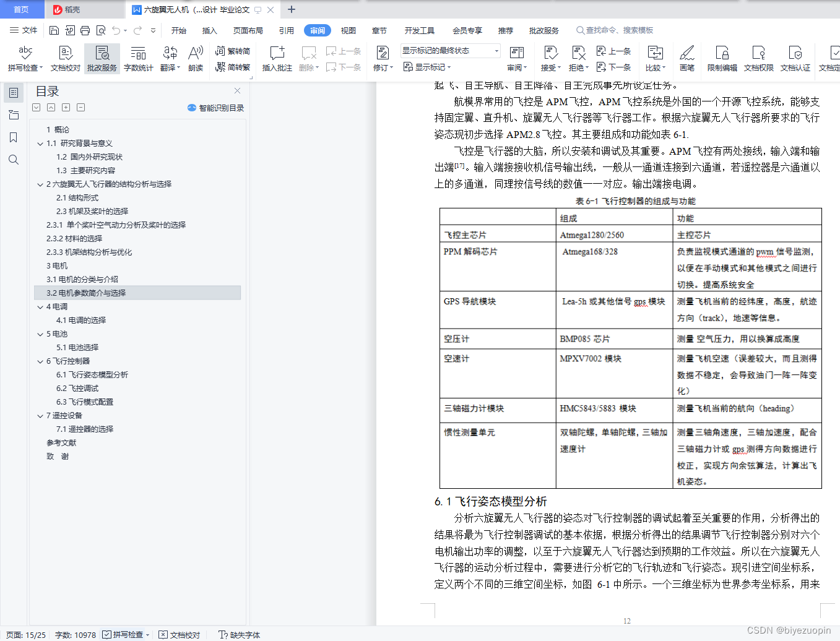The image size is (840, 641).
Task: Collapse the 2 六旋翼无人飞行器 outline node
Action: [40, 184]
